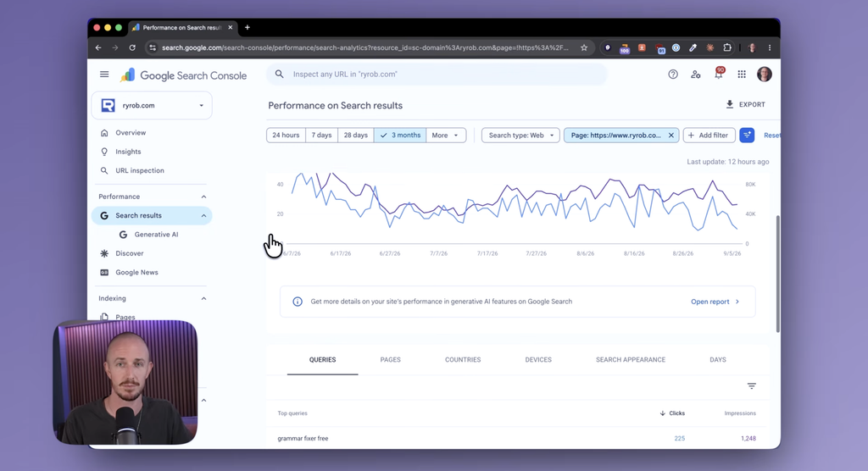The height and width of the screenshot is (471, 868).
Task: Click the Export download icon
Action: coord(730,104)
